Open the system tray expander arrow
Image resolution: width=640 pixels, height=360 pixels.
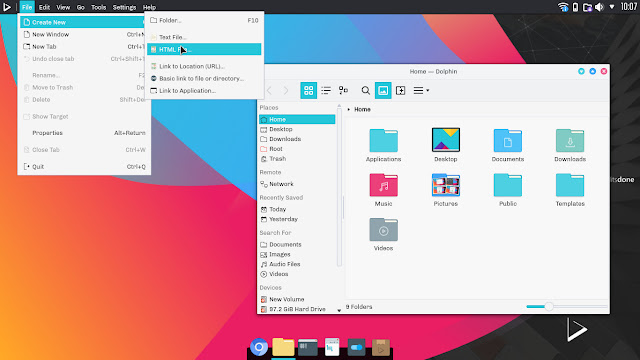(x=612, y=7)
